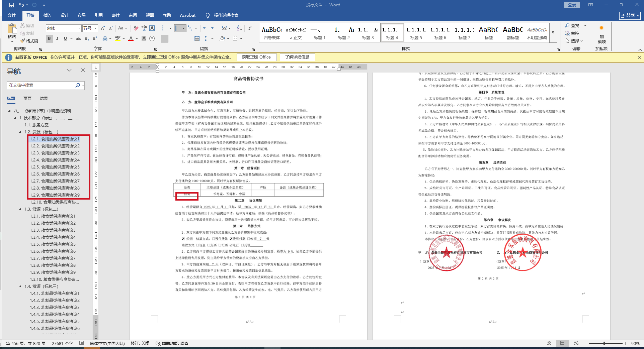Open the font name dropdown (宋体)
The image size is (644, 349).
click(79, 28)
